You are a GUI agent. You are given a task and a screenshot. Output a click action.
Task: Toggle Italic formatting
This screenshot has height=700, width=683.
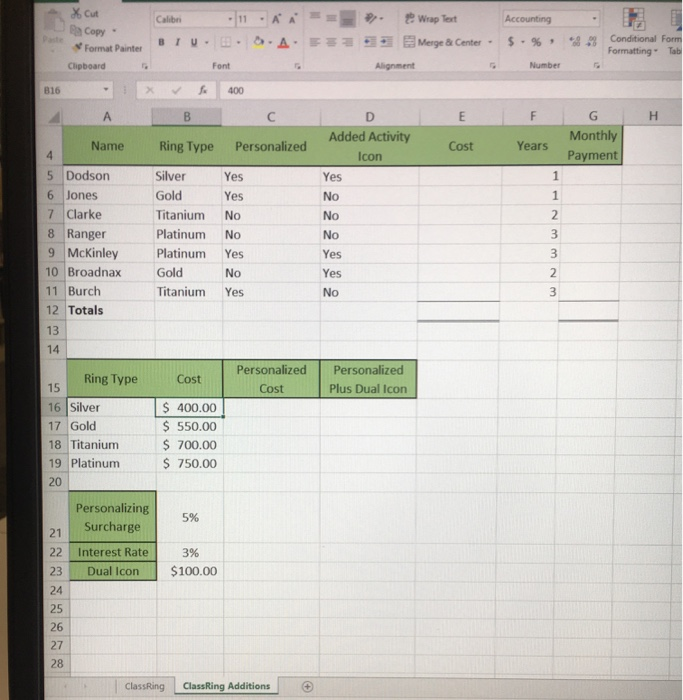click(178, 42)
